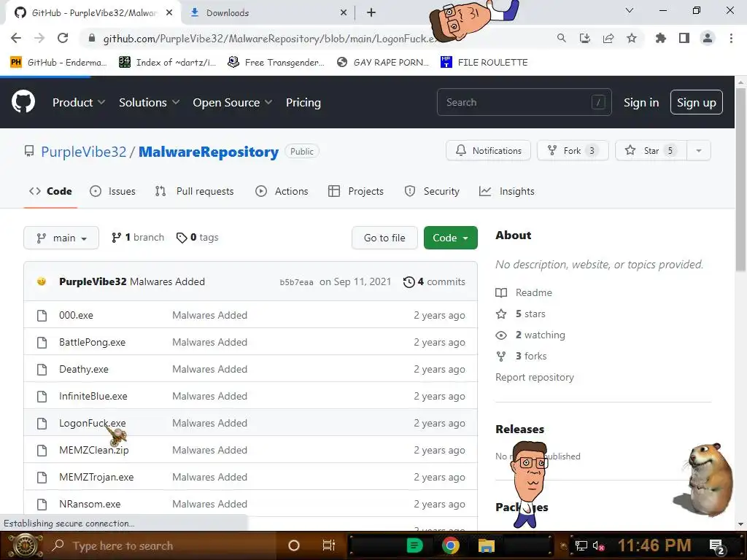The image size is (747, 560).
Task: Go back with the browser back arrow
Action: pyautogui.click(x=16, y=38)
